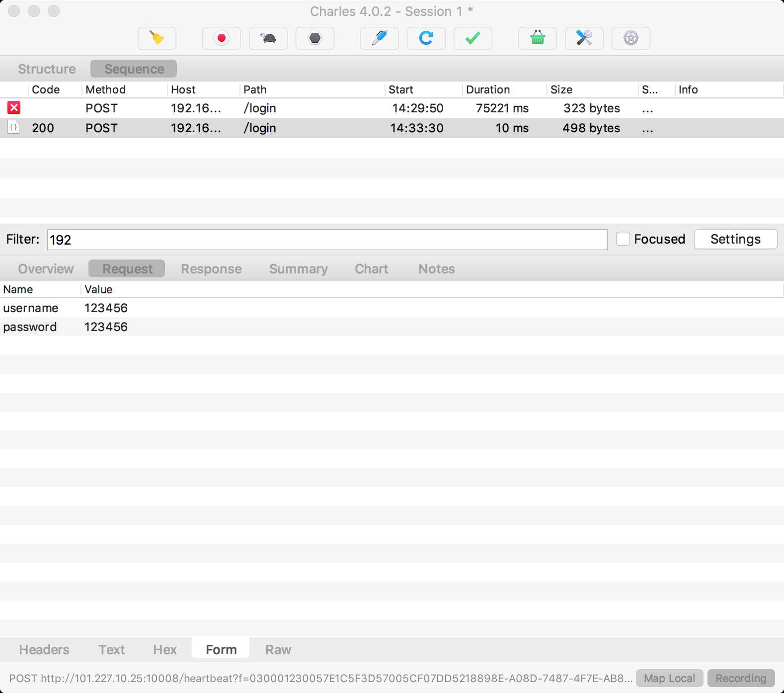Open Tools with the wrench icon
Viewport: 784px width, 693px height.
click(x=584, y=38)
